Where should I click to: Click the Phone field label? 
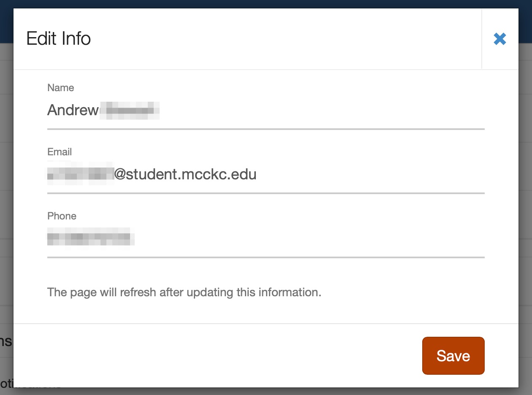62,216
